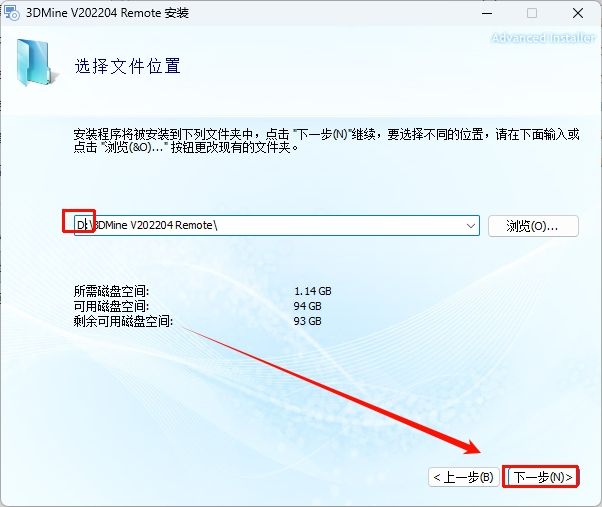Close the 3DMine installer window
Viewport: 602px width, 507px height.
(x=577, y=13)
